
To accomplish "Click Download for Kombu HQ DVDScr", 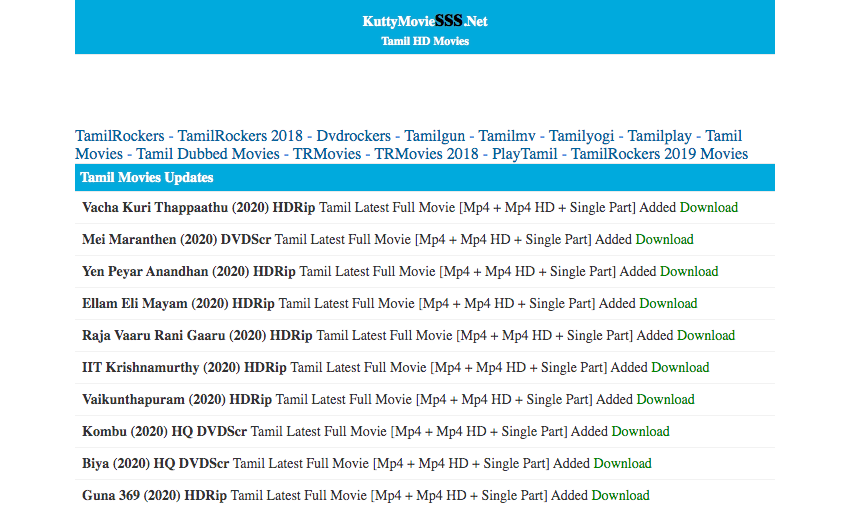I will click(640, 431).
